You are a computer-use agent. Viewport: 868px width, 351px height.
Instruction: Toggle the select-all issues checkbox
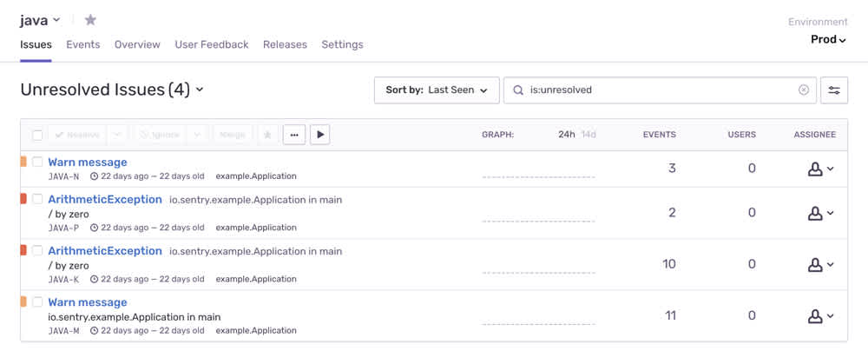click(x=37, y=136)
